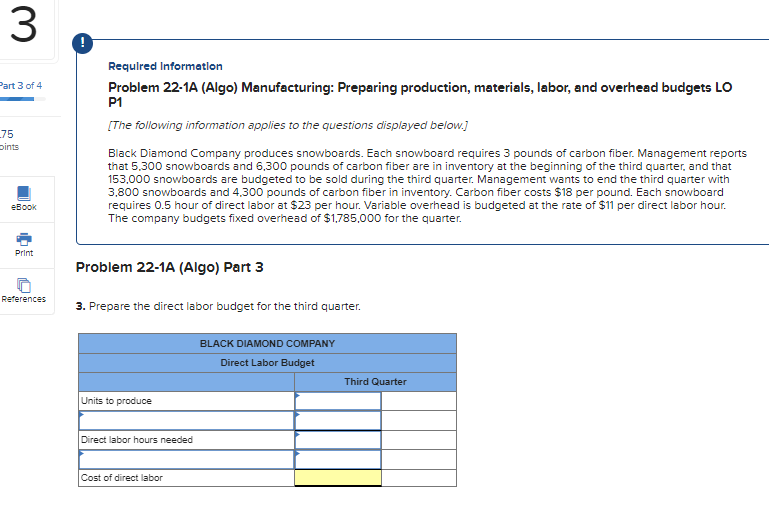Click the Direct labor hours needed label
Screen dimensions: 769x517
click(x=137, y=439)
